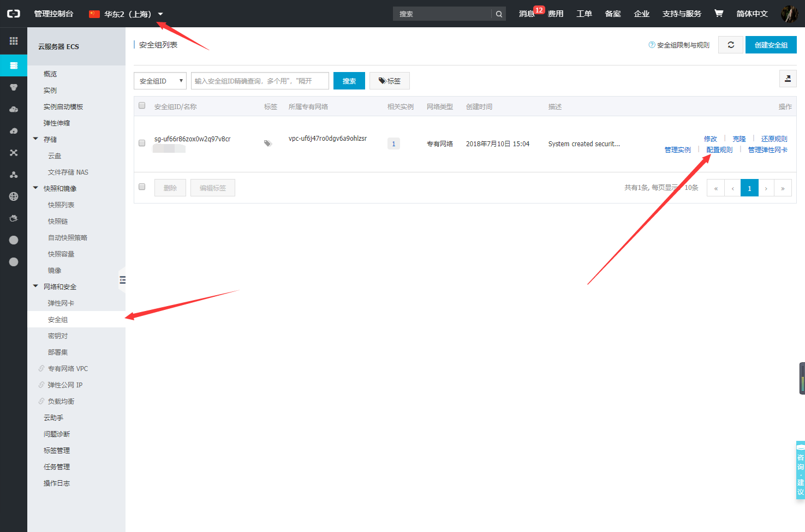Click the globe icon in sidebar
The image size is (805, 532).
[14, 196]
